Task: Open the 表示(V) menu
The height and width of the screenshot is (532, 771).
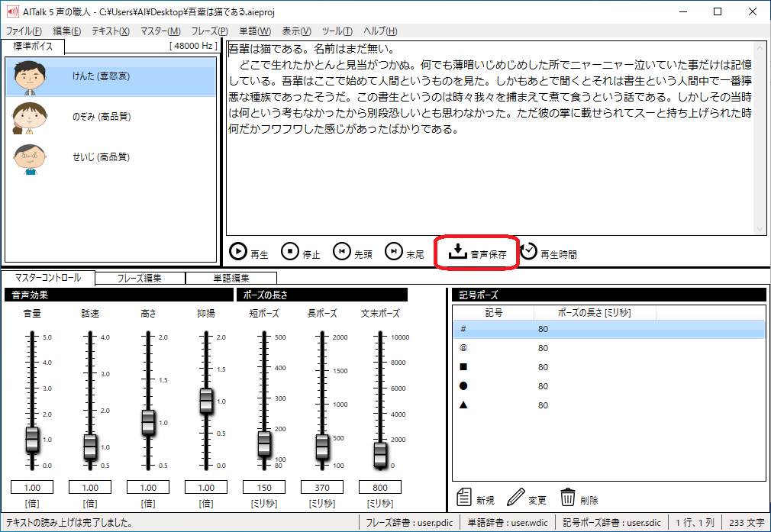Action: (x=296, y=31)
